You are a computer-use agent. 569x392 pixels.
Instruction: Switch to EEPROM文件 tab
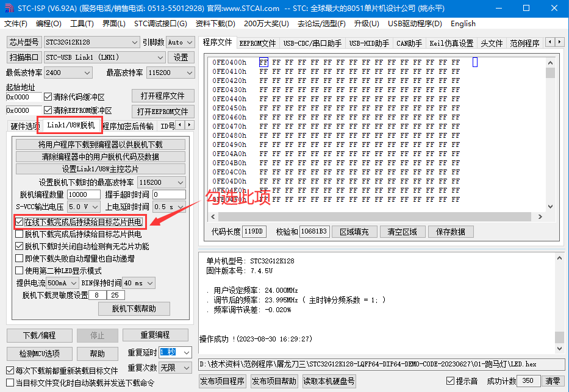click(257, 43)
